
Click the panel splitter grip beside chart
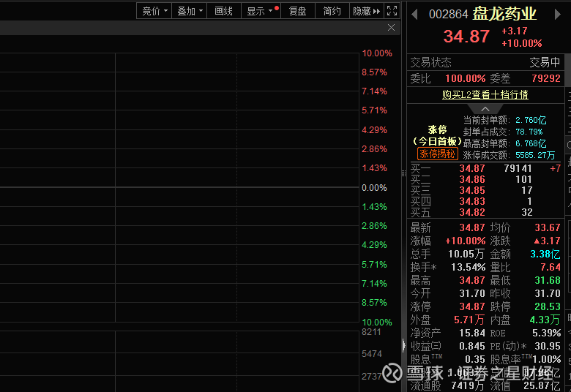[x=403, y=173]
